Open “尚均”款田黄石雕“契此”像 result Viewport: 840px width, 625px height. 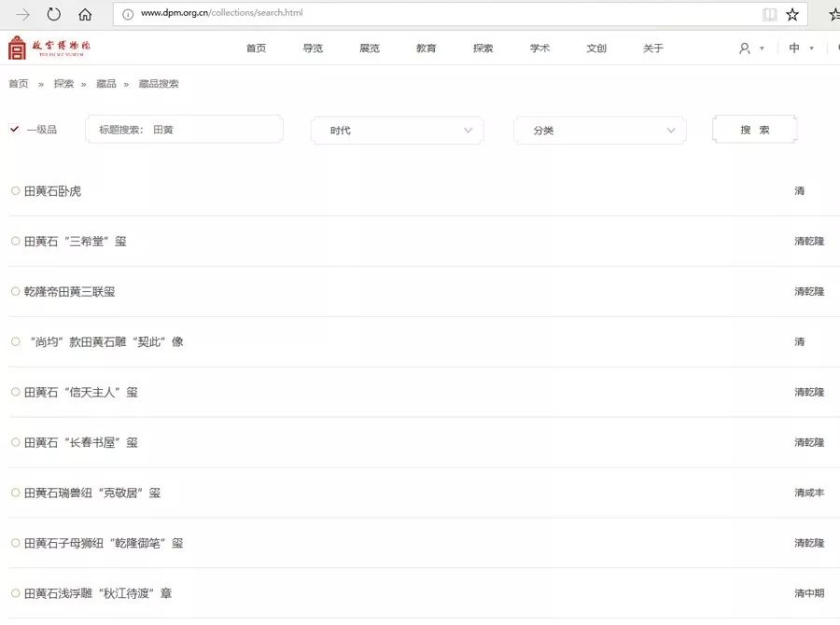click(x=106, y=341)
